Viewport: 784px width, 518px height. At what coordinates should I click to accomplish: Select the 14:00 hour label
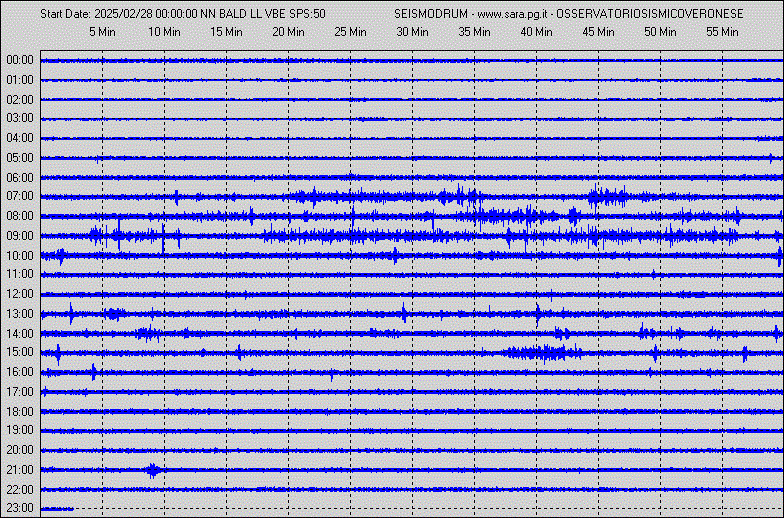coord(20,334)
